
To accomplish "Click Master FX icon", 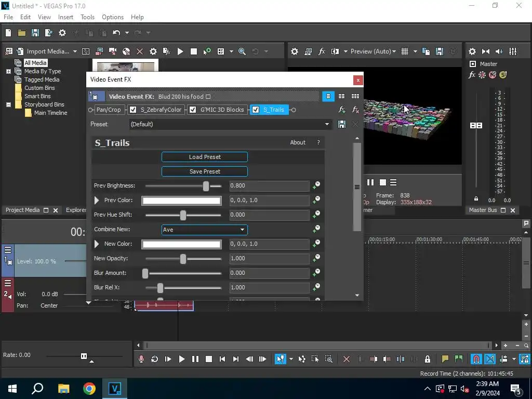I will [x=472, y=75].
